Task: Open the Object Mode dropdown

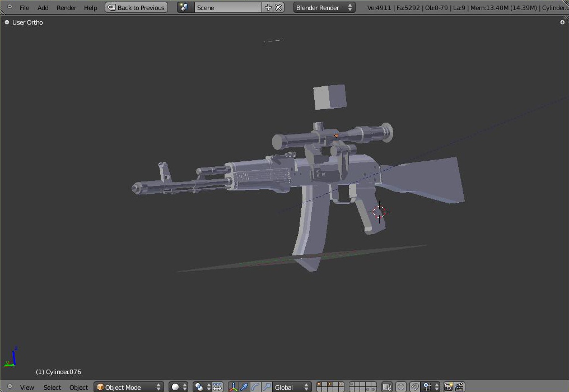Action: [129, 388]
